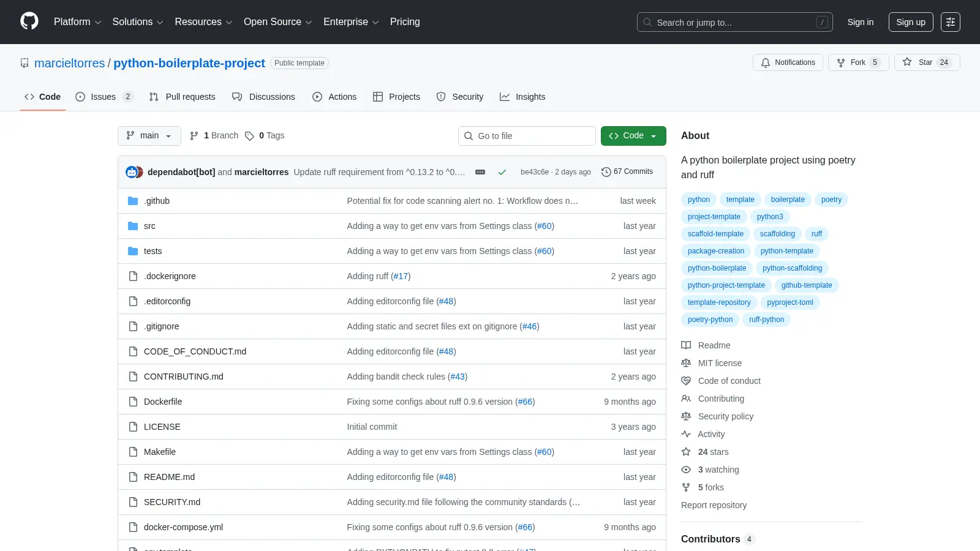Select the pyproject-toml topic tag
Viewport: 980px width, 551px height.
[x=790, y=302]
